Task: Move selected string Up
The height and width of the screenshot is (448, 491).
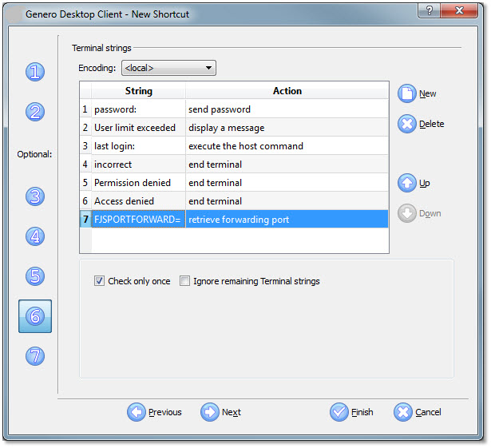Action: pyautogui.click(x=414, y=183)
